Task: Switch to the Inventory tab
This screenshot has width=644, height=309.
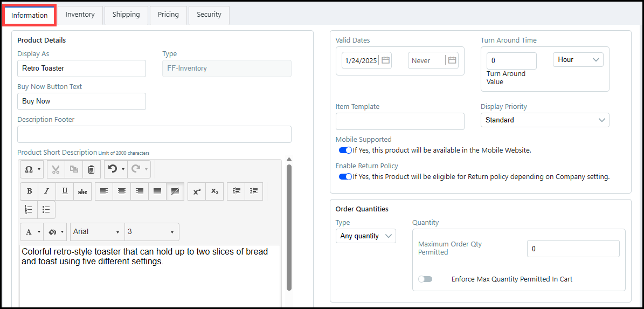Action: 80,15
